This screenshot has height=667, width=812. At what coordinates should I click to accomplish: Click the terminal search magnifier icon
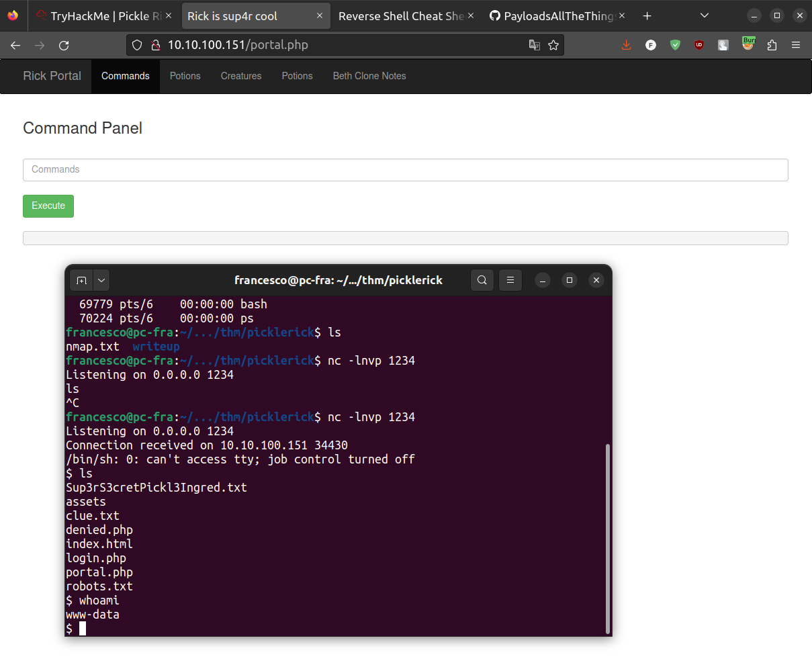[x=482, y=280]
